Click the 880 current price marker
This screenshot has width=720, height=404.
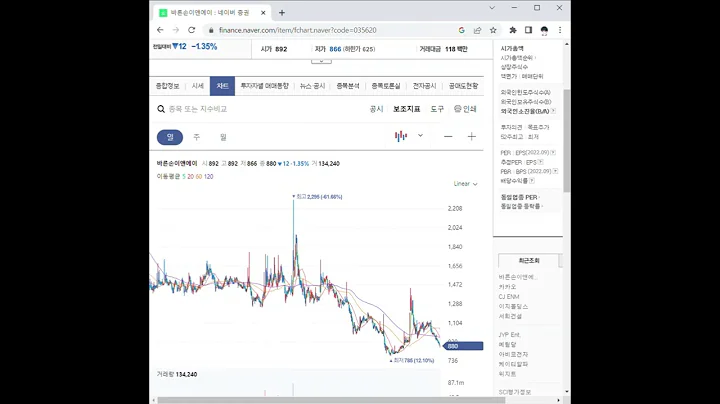[463, 346]
